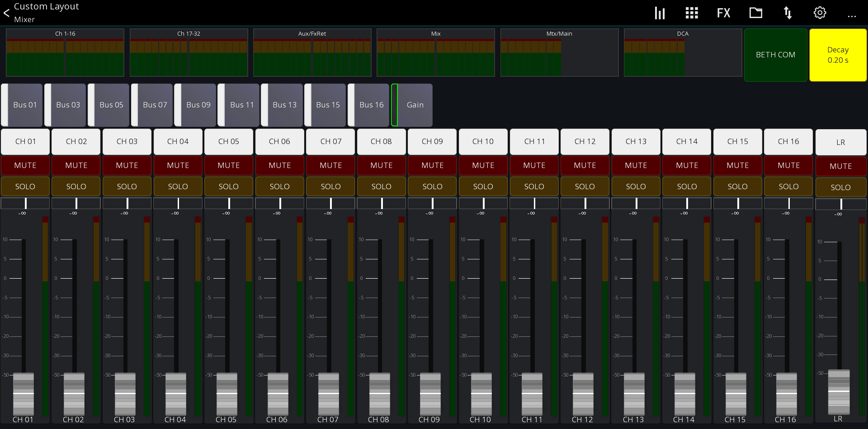Open the input/output routing icon

788,13
